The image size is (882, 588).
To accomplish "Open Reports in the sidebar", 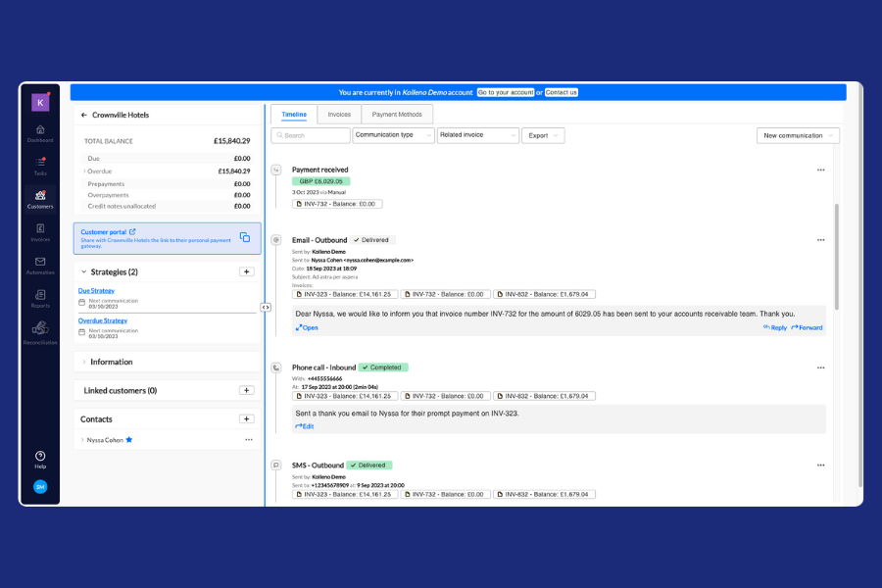I will (x=40, y=298).
